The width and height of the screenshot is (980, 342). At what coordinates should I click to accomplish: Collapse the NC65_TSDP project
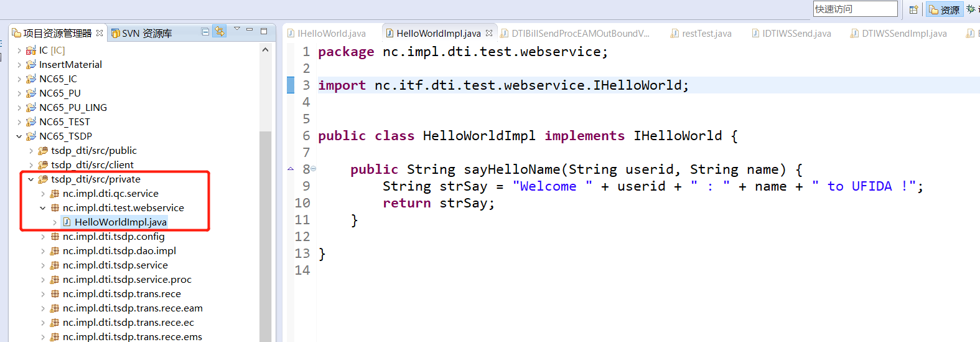(19, 136)
